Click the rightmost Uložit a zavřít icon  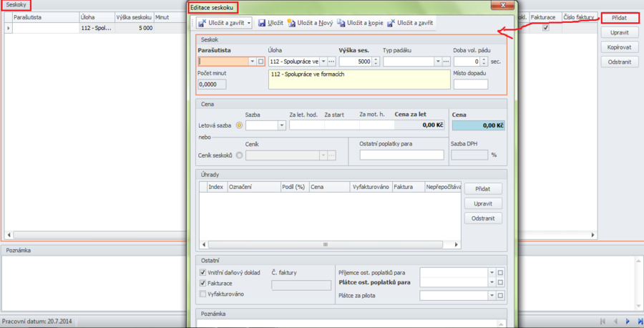click(x=391, y=23)
